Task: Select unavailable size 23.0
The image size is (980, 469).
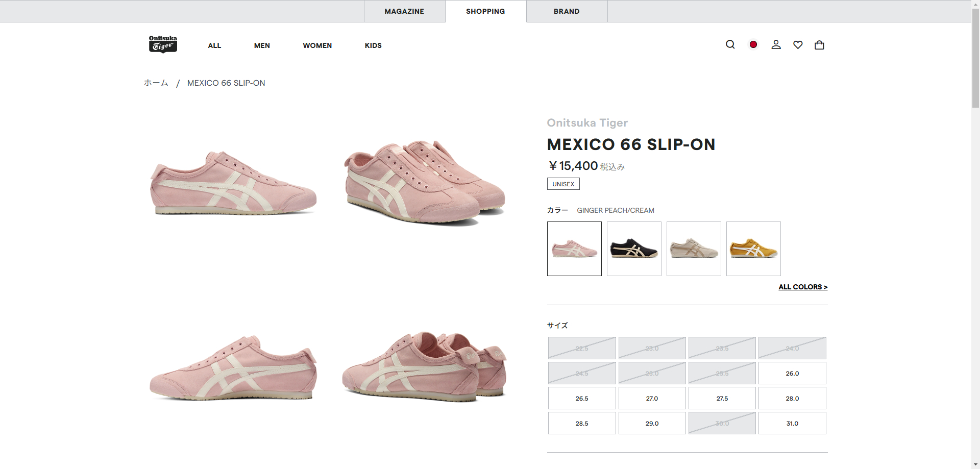Action: pos(652,348)
